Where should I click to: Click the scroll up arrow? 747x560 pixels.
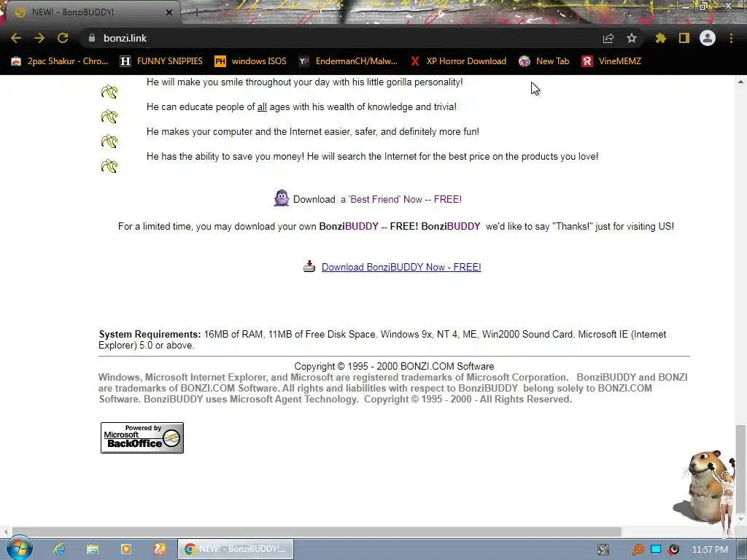coord(740,82)
